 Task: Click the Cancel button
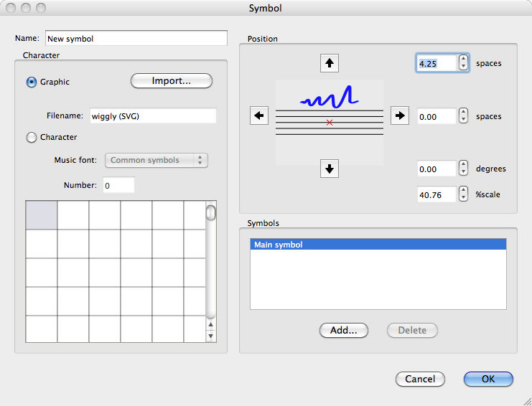point(420,379)
